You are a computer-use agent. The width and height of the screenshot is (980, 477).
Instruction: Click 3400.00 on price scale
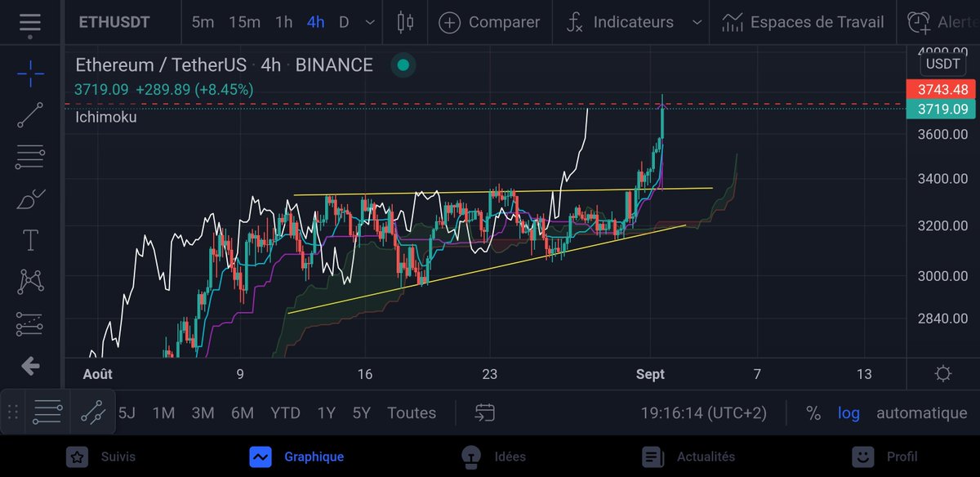point(941,179)
